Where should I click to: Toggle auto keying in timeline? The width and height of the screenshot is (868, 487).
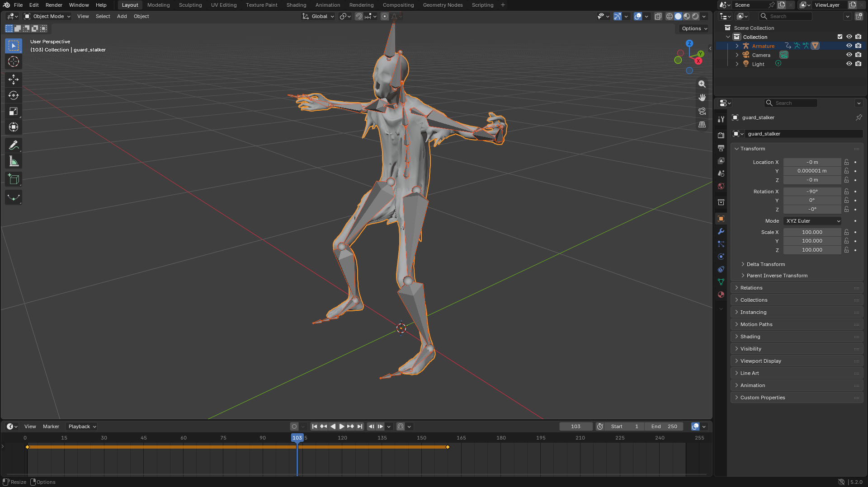tap(294, 426)
